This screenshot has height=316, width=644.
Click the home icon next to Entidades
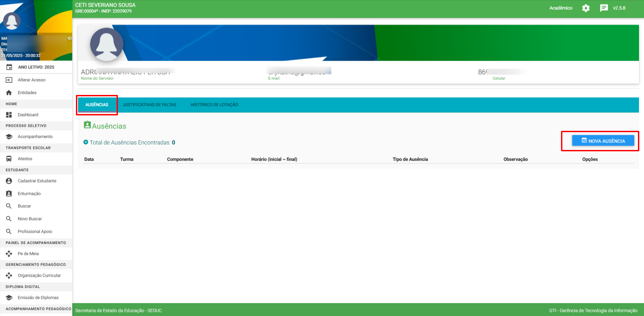(x=9, y=93)
